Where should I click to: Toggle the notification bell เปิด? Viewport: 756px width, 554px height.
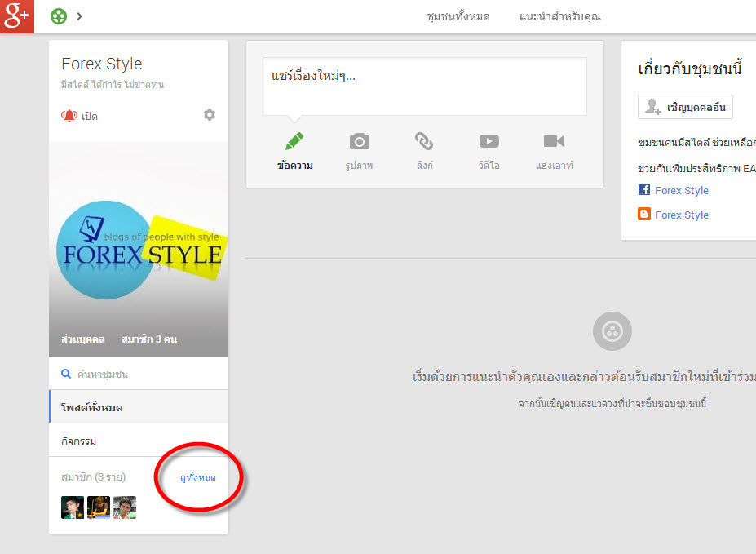tap(80, 116)
